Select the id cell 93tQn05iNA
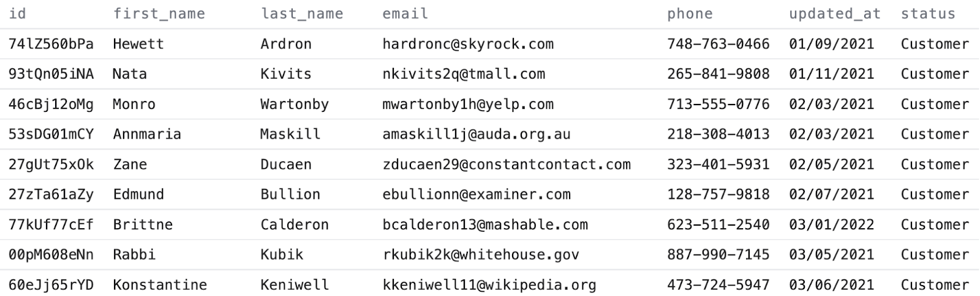Image resolution: width=980 pixels, height=296 pixels. click(51, 74)
